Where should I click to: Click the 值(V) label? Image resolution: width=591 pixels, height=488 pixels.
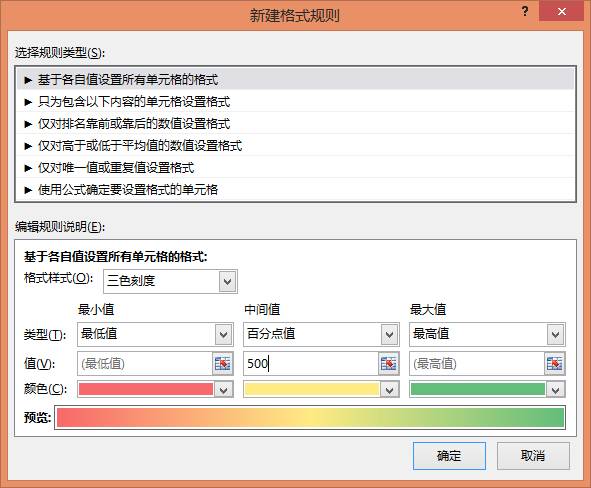[39, 364]
